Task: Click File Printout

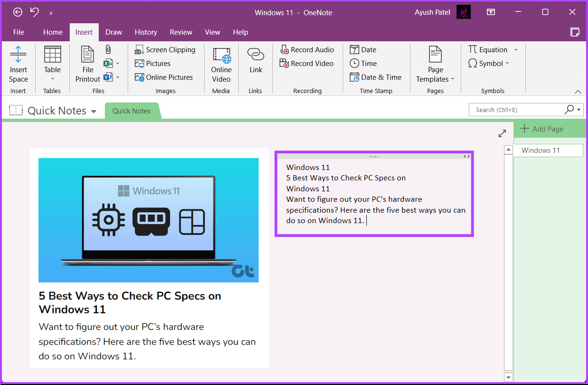Action: (88, 65)
